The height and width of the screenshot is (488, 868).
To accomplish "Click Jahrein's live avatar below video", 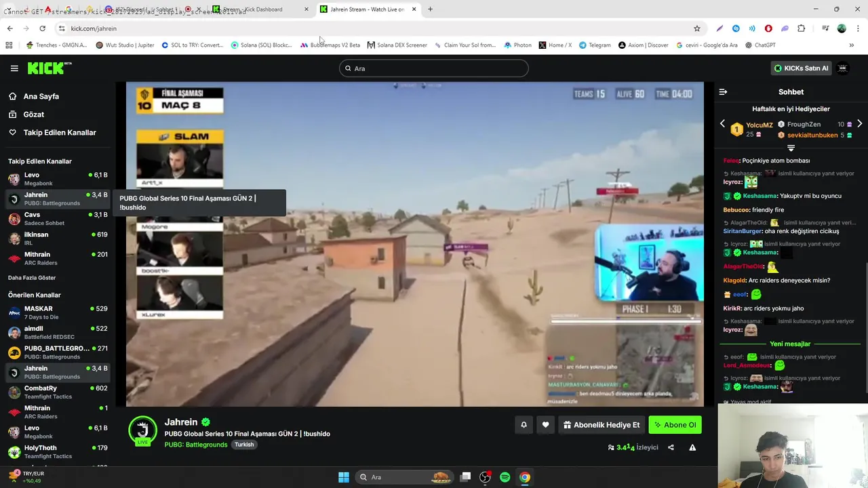I will [x=142, y=431].
